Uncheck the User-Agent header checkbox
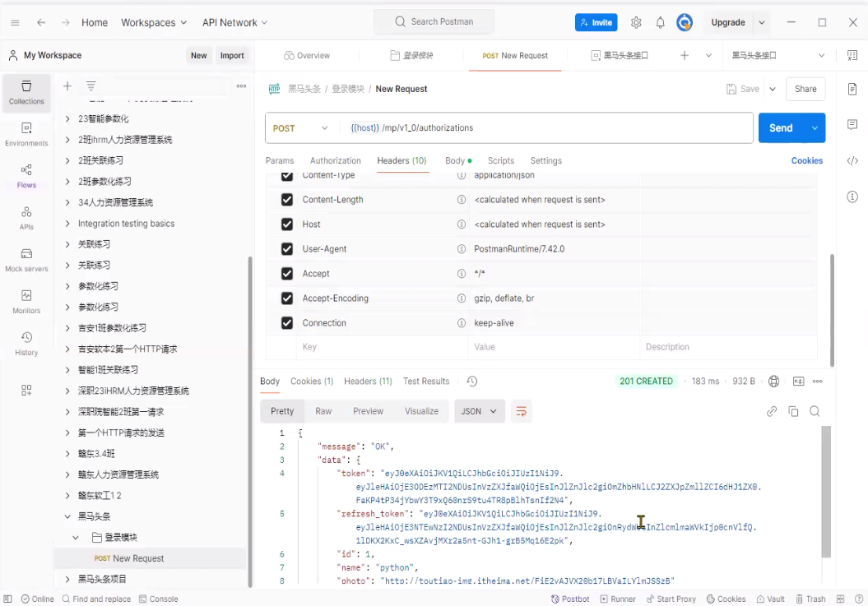 [287, 249]
